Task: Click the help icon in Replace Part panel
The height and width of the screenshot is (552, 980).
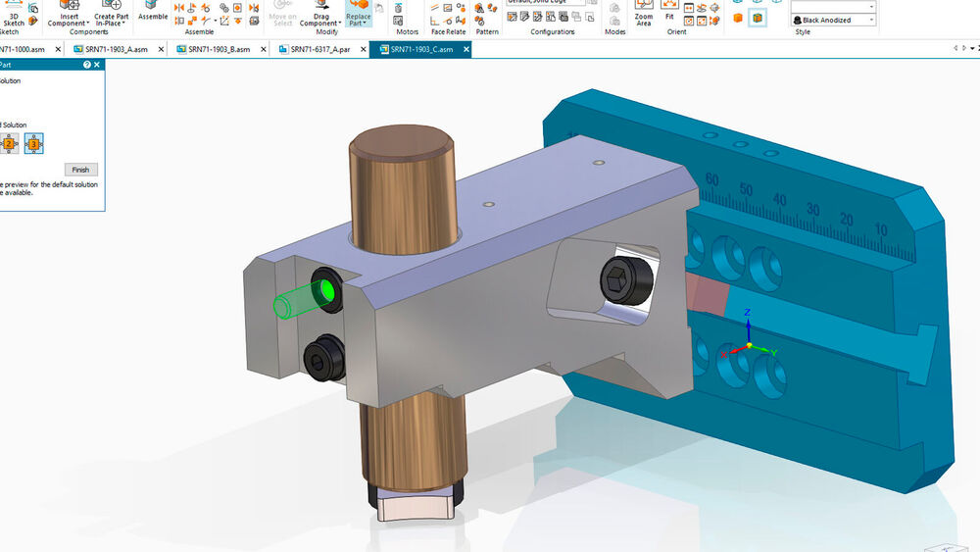Action: coord(87,65)
